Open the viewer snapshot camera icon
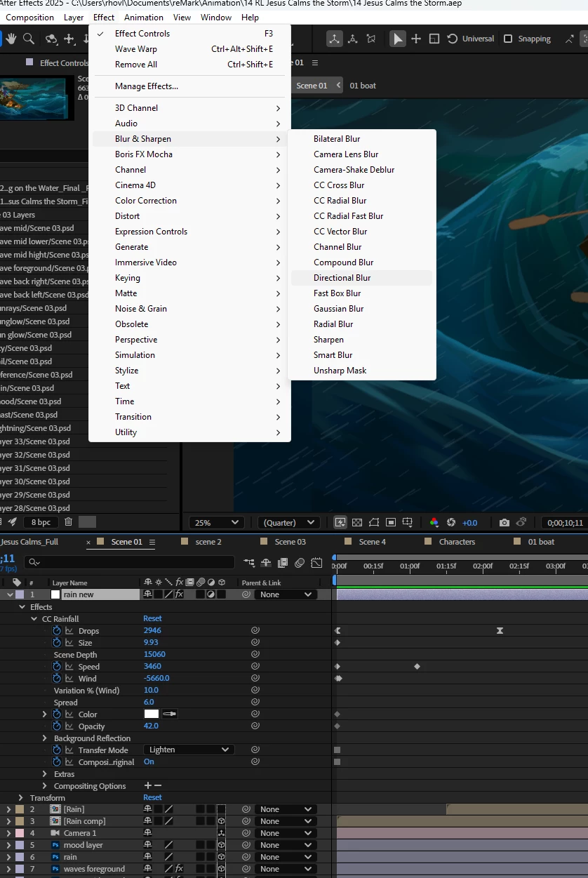Screen dimensions: 588x878 click(505, 522)
